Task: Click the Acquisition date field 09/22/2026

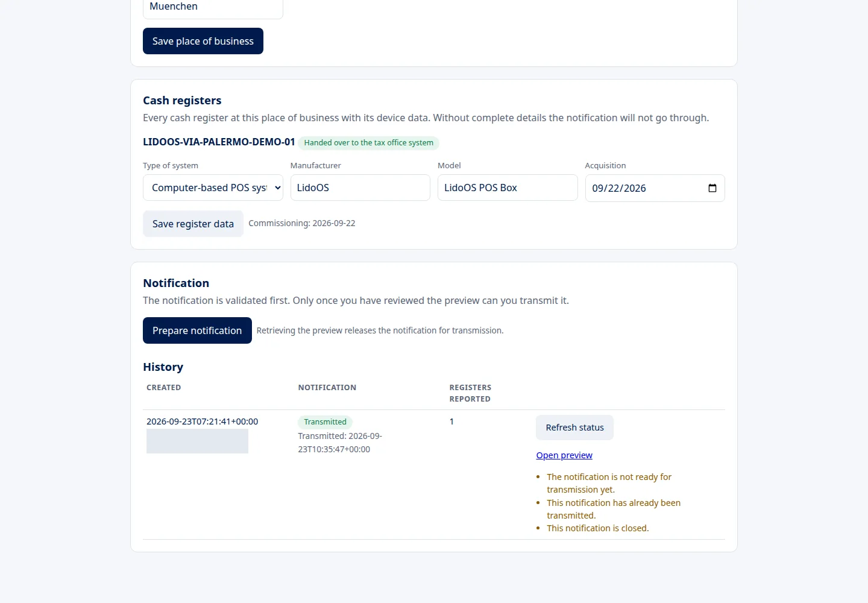Action: click(x=655, y=188)
